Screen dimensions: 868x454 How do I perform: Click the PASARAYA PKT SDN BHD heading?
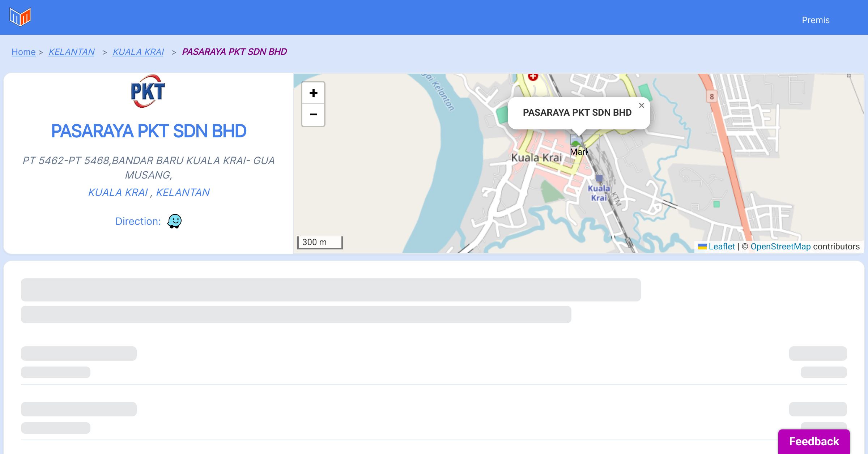pyautogui.click(x=149, y=131)
